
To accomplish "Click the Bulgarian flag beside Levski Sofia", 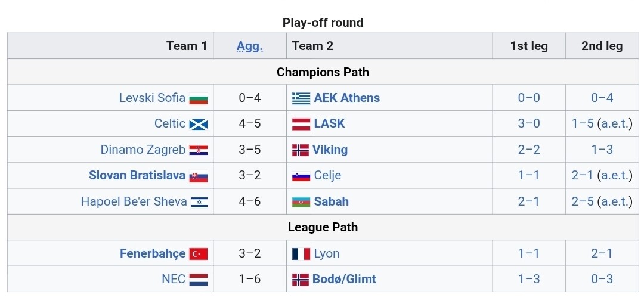I will pyautogui.click(x=199, y=98).
